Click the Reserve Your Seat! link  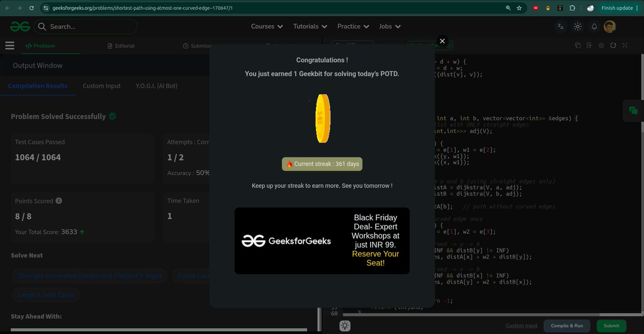pos(375,258)
